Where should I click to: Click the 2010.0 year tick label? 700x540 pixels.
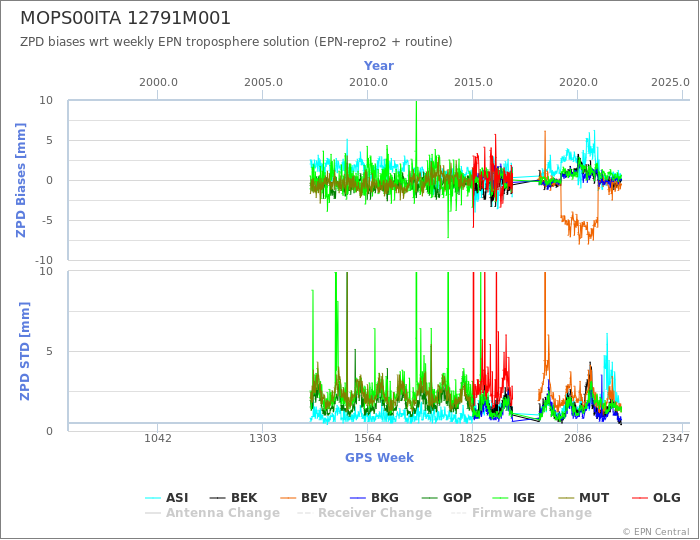pyautogui.click(x=368, y=83)
